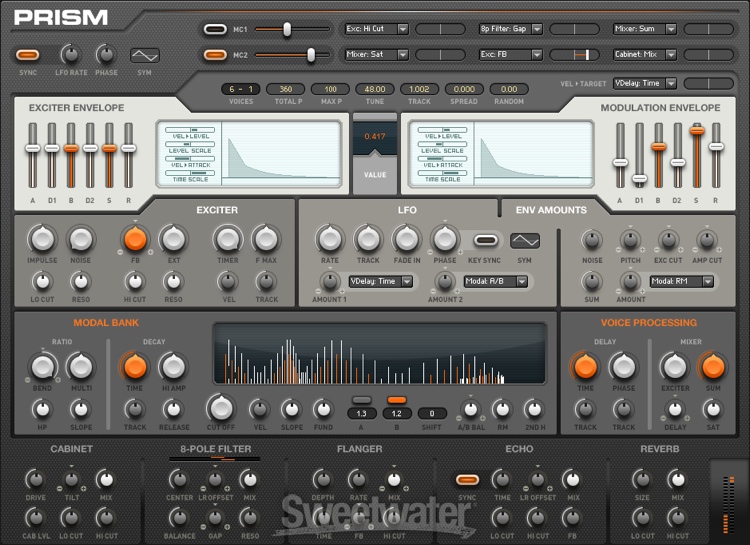Click the SPREAD value 0.000
This screenshot has height=545, width=750.
464,89
